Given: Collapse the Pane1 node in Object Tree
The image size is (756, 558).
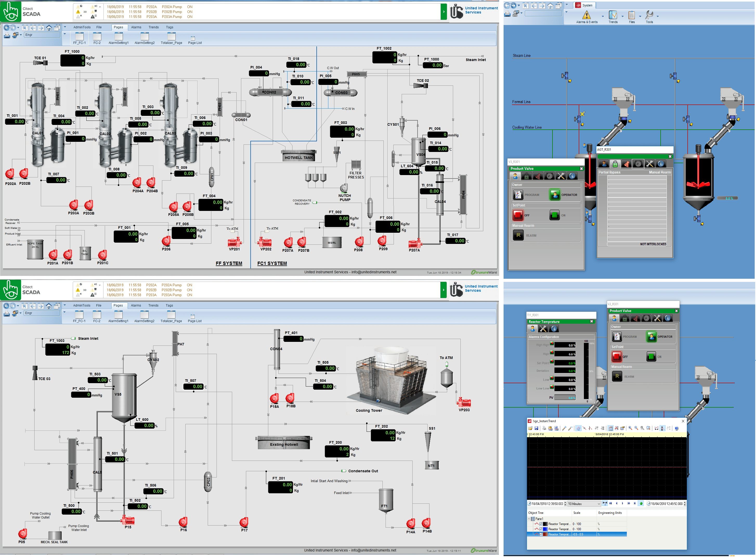Looking at the screenshot, I should coord(529,519).
